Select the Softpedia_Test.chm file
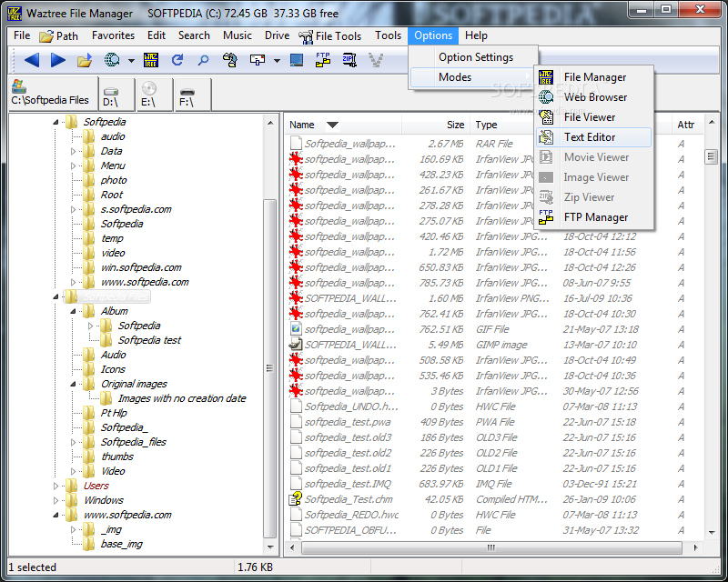Viewport: 728px width, 582px height. tap(349, 500)
